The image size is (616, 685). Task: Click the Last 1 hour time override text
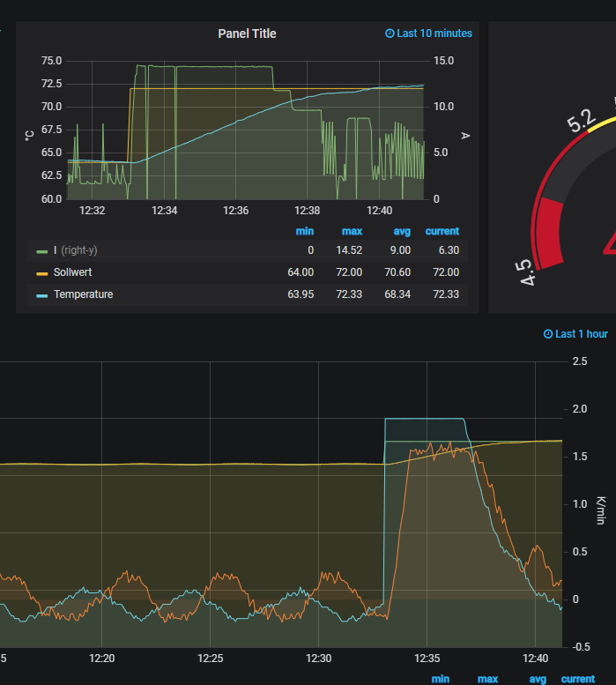tap(581, 334)
